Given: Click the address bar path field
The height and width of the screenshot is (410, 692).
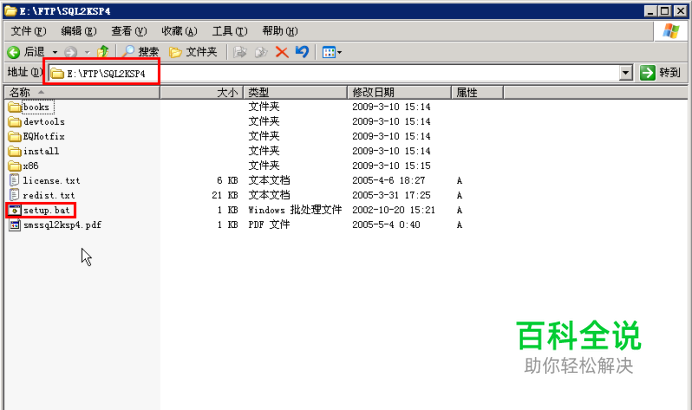Looking at the screenshot, I should point(333,73).
